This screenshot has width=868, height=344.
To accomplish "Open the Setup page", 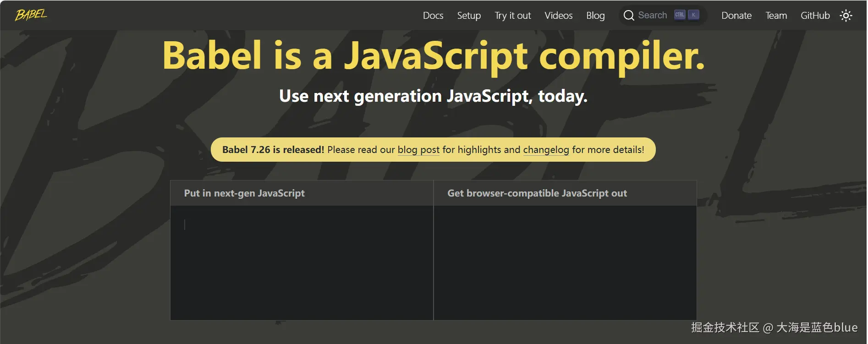I will pos(469,16).
